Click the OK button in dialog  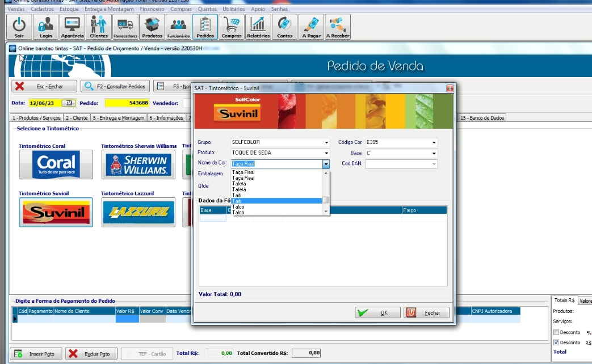pos(376,312)
